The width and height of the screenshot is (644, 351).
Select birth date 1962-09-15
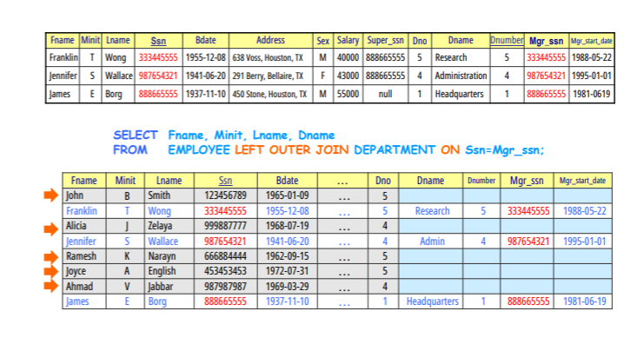287,256
